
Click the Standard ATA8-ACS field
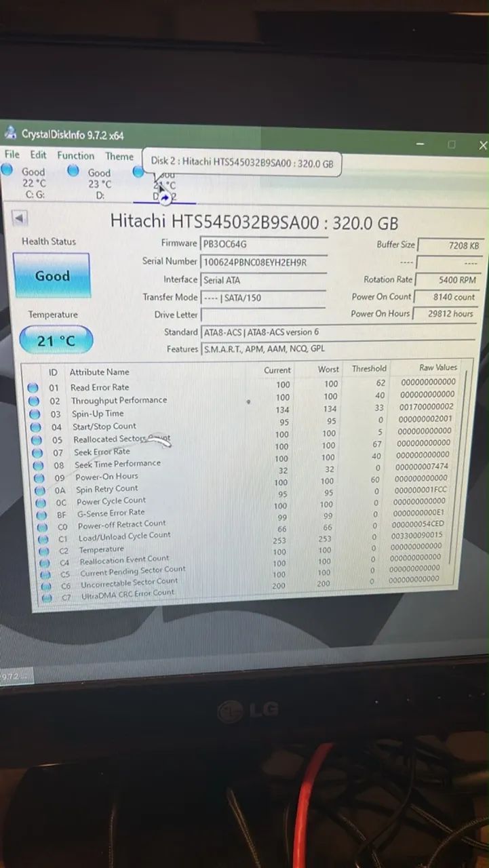338,332
